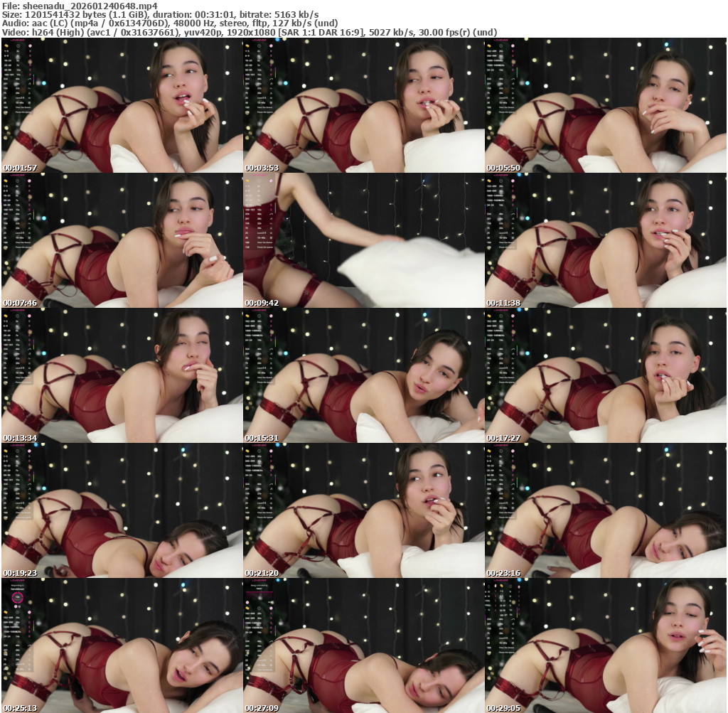Open the preview frame at 00:19:23
Image resolution: width=728 pixels, height=713 pixels.
click(x=122, y=510)
